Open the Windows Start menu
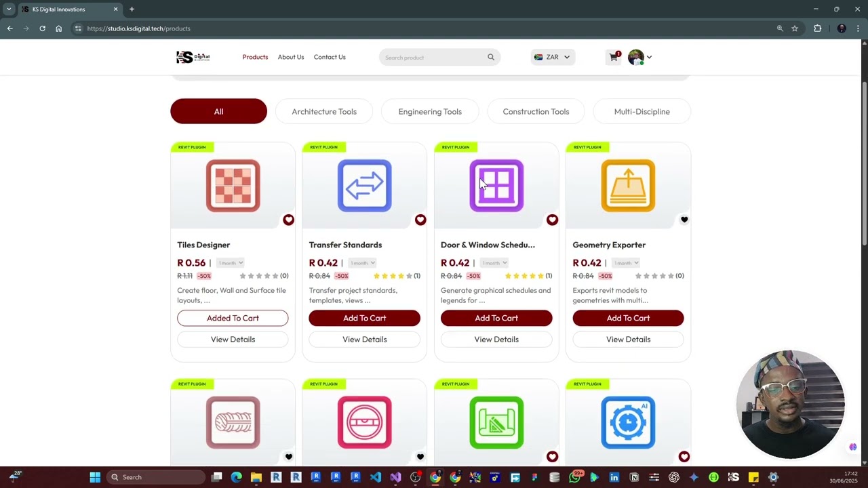Image resolution: width=868 pixels, height=488 pixels. 95,477
